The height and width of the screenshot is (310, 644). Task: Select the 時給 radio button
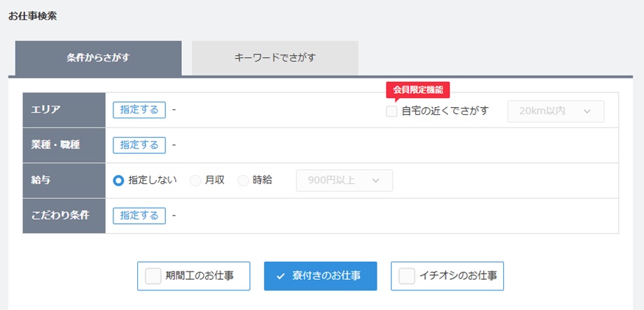(244, 181)
